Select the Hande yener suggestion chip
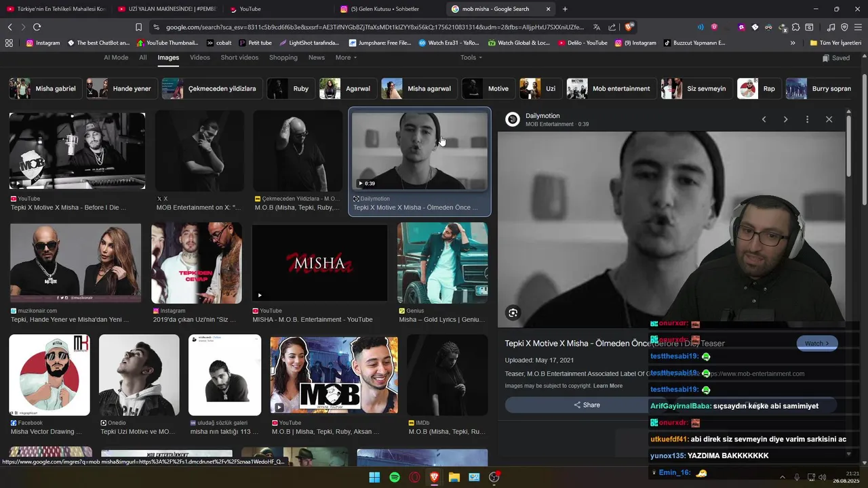 [122, 89]
